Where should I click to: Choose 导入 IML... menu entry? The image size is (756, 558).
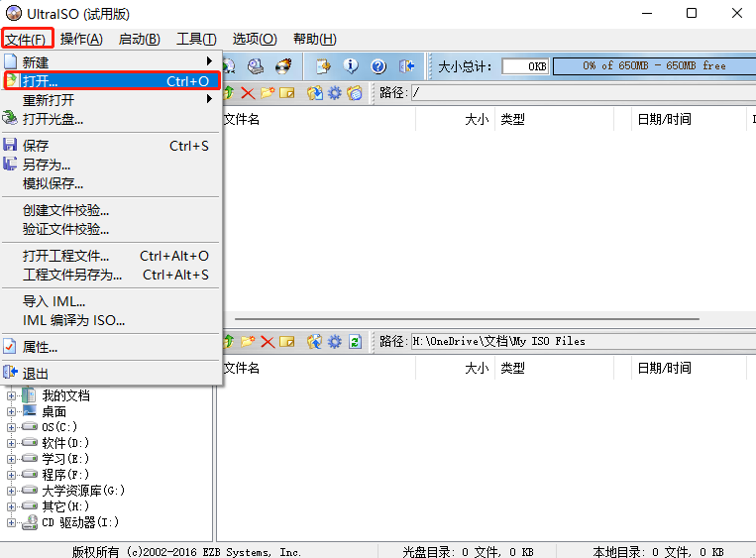click(x=111, y=301)
